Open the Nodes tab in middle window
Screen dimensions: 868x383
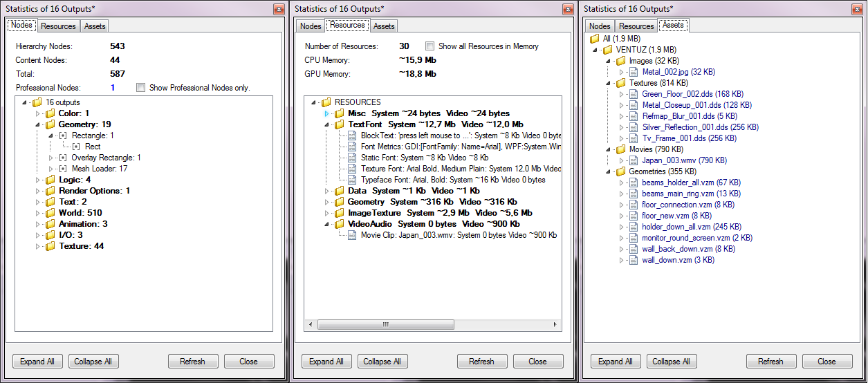[311, 26]
